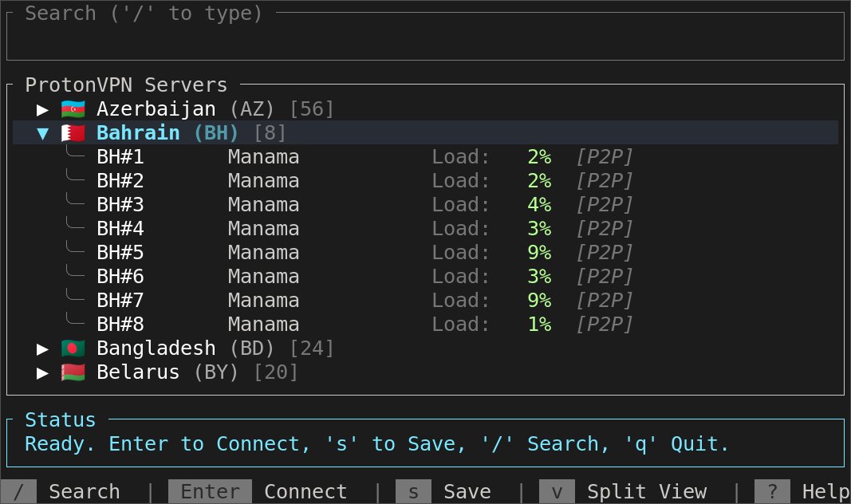Click Manama city on BH#4 row
851x504 pixels.
(x=263, y=228)
